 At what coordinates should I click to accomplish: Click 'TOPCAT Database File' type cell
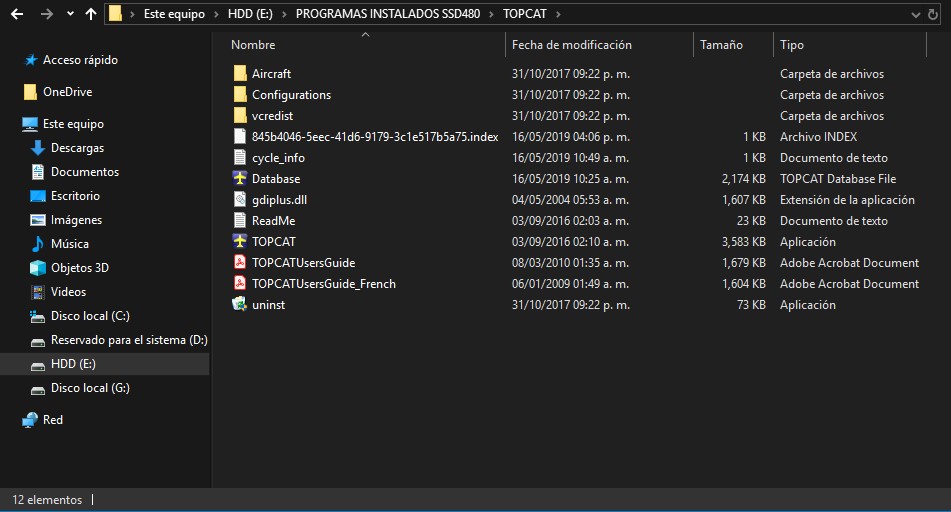pos(838,178)
